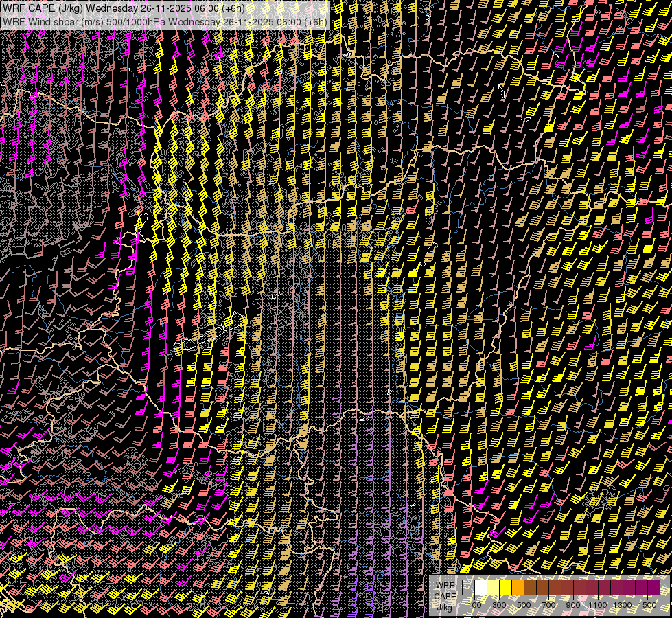Click the WRF CAPE title line

coord(124,8)
